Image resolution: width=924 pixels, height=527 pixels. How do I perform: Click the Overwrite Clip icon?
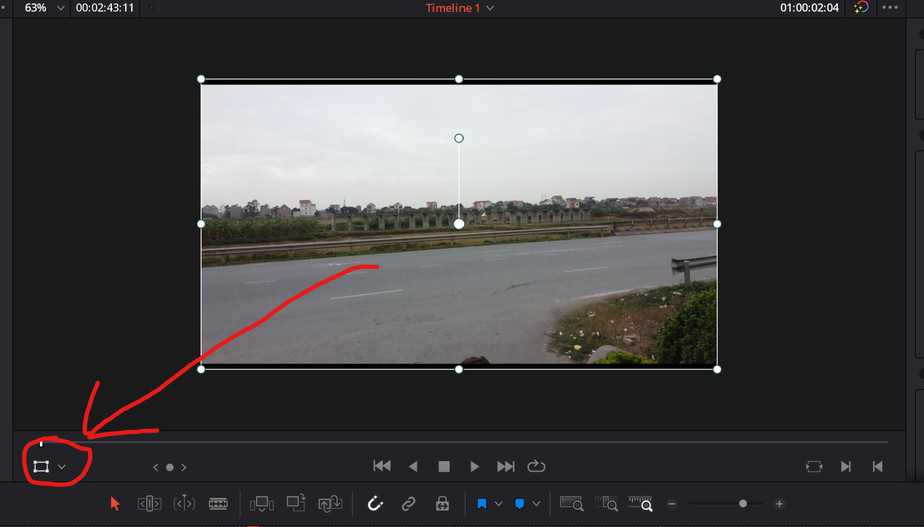pyautogui.click(x=296, y=503)
